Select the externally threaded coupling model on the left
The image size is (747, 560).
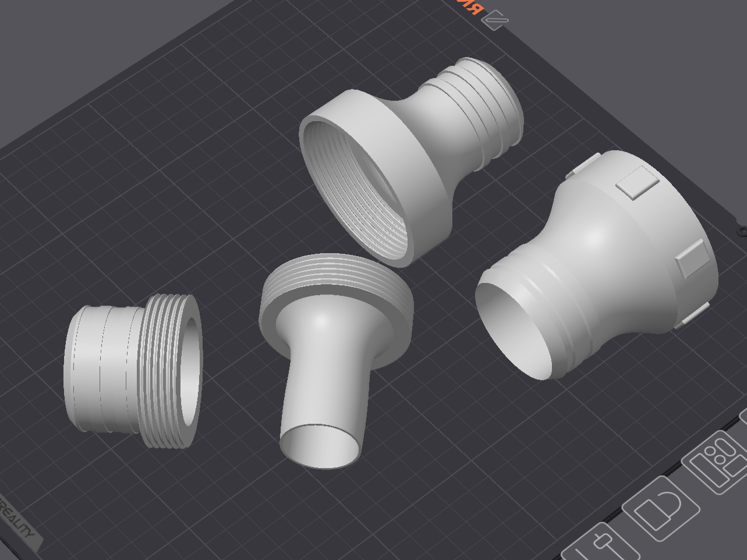coord(133,371)
